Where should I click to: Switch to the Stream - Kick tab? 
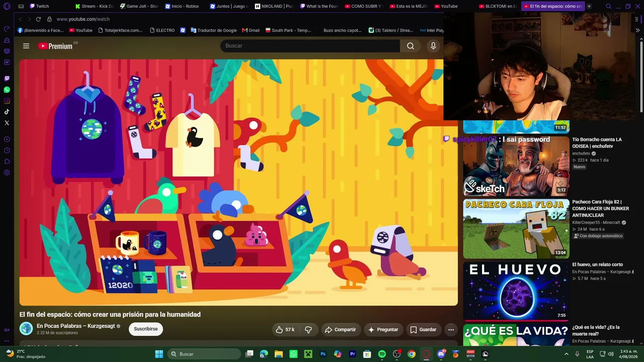coord(95,6)
